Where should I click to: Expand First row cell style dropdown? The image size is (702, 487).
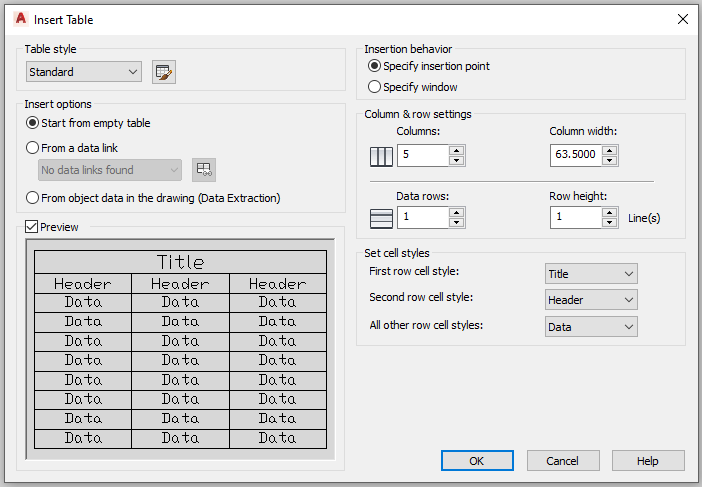point(591,274)
